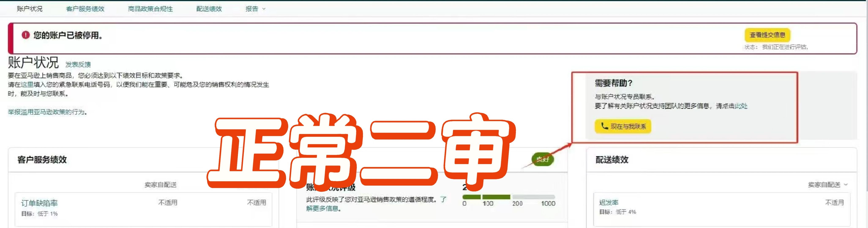Screen dimensions: 868x228
Task: Click the 卖家自配送 column header in 客户服务绩效
Action: [x=160, y=185]
